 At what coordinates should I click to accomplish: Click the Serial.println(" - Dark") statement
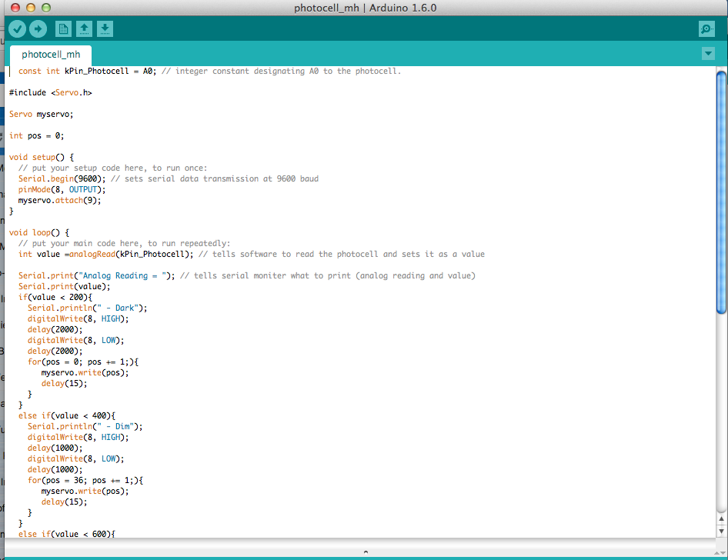coord(88,308)
